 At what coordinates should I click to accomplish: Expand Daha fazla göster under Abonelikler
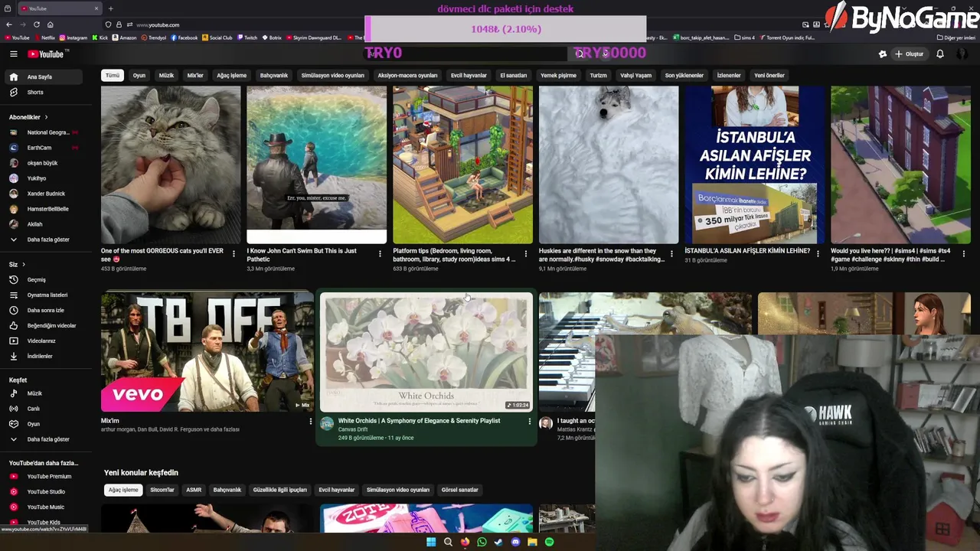[x=49, y=240]
